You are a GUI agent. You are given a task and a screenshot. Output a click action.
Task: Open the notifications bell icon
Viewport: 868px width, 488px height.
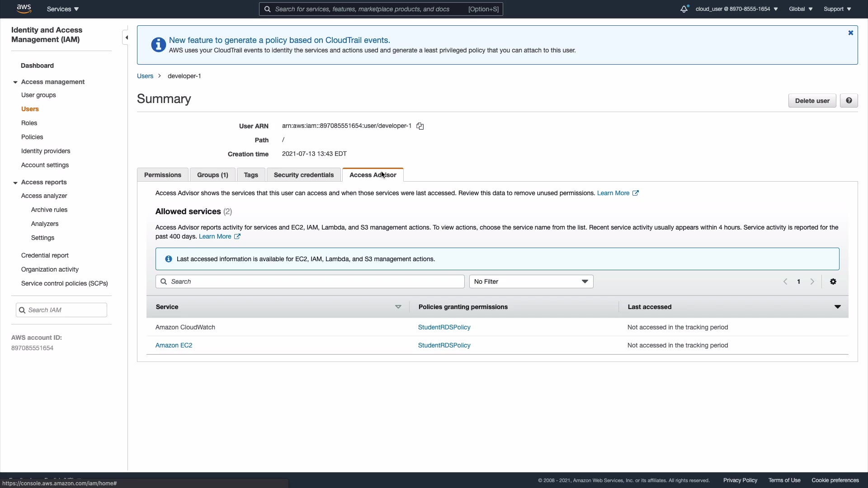point(684,9)
